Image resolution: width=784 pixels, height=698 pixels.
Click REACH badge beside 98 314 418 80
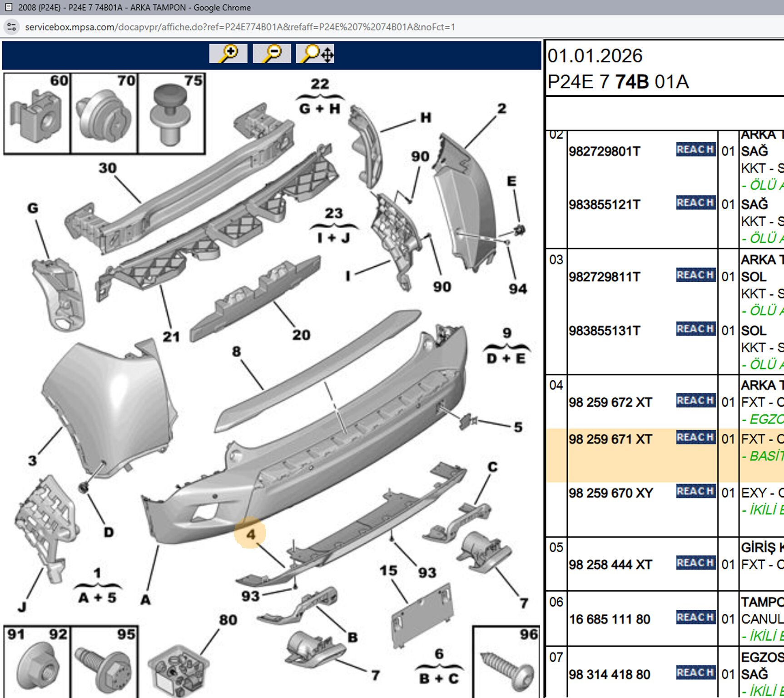point(695,673)
